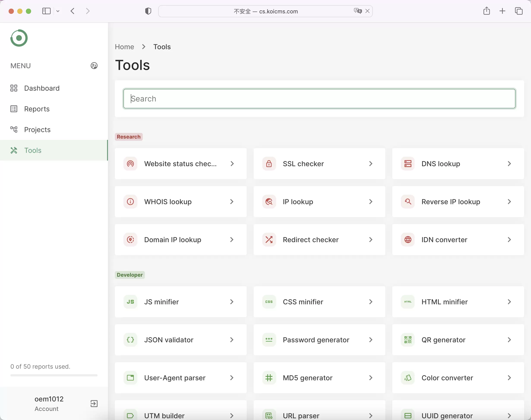This screenshot has height=420, width=531.
Task: Click the Website status checker icon
Action: [130, 164]
